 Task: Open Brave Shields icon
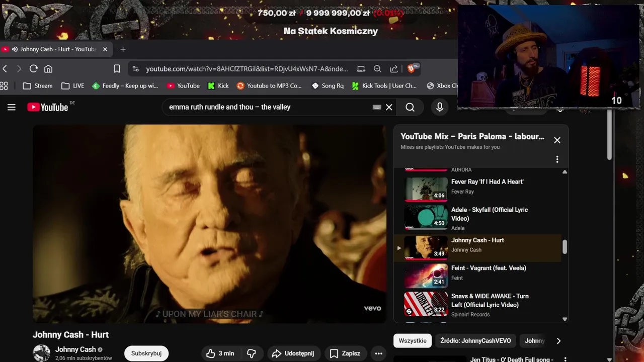click(x=413, y=68)
